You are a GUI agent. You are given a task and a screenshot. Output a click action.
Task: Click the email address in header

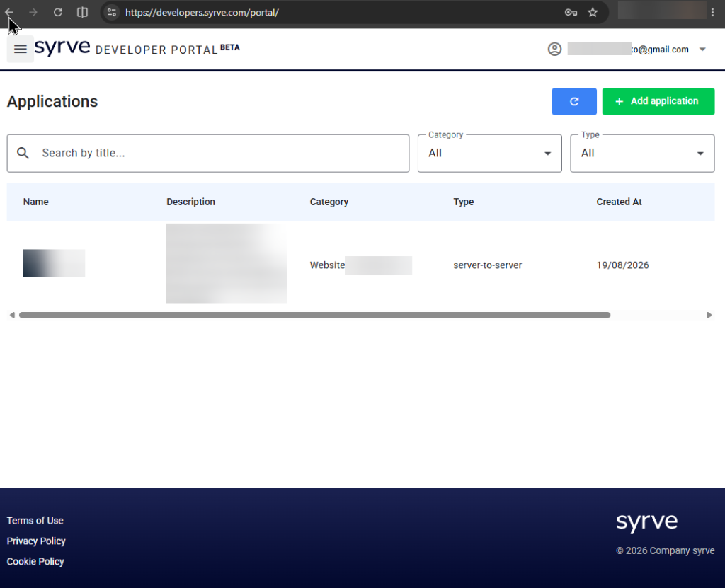[x=629, y=50]
